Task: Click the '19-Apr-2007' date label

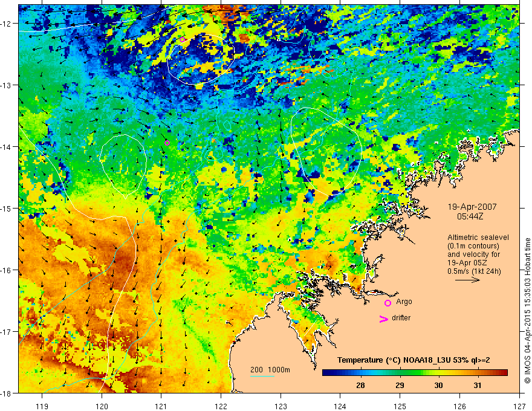Action: pyautogui.click(x=472, y=207)
